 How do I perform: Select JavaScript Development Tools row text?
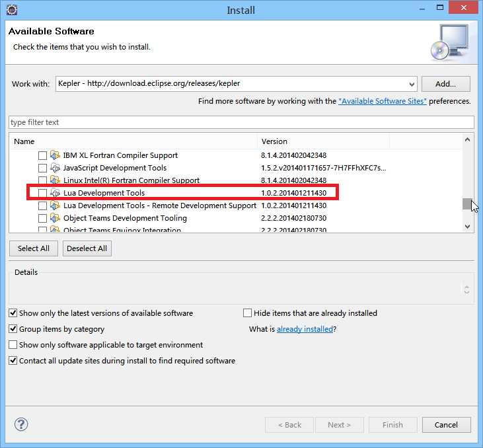(x=114, y=168)
